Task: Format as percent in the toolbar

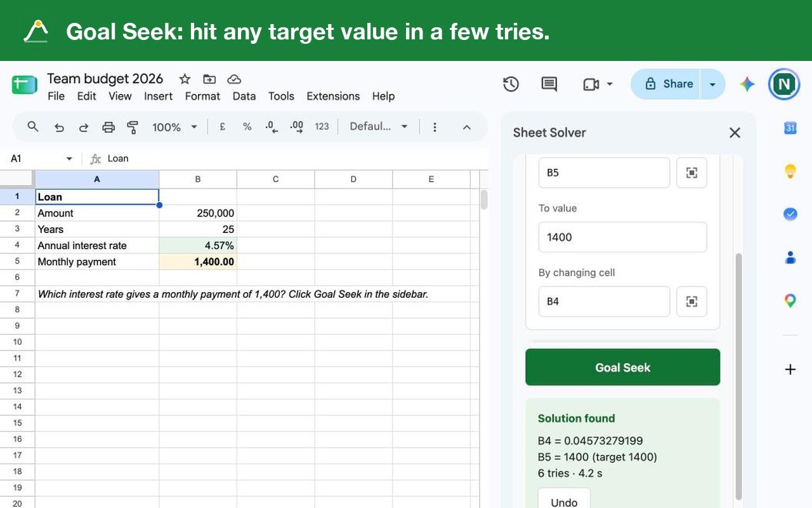Action: [x=247, y=126]
